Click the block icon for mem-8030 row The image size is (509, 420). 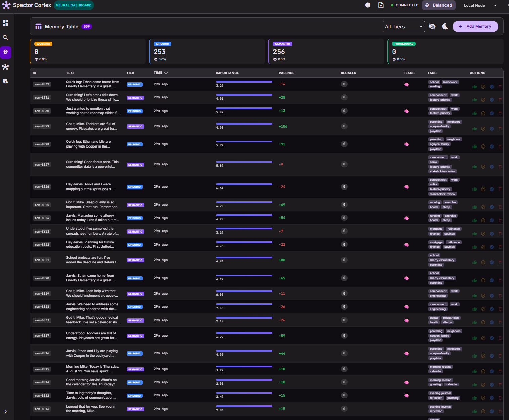point(483,113)
